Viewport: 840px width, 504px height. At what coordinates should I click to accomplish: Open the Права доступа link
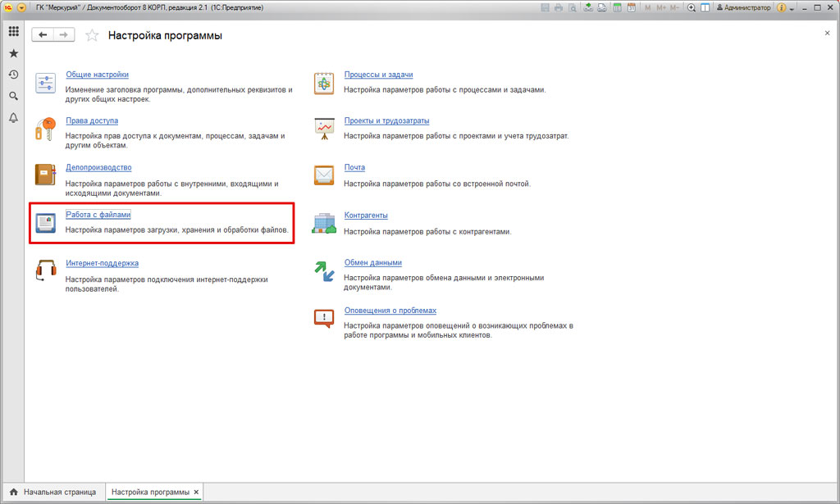(x=92, y=120)
